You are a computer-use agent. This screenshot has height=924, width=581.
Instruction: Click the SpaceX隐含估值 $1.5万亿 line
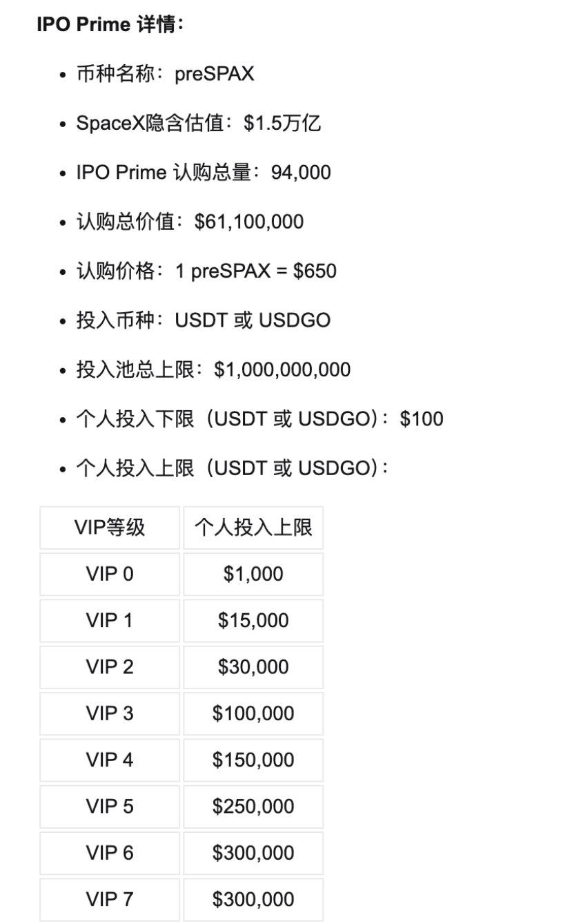[x=199, y=123]
